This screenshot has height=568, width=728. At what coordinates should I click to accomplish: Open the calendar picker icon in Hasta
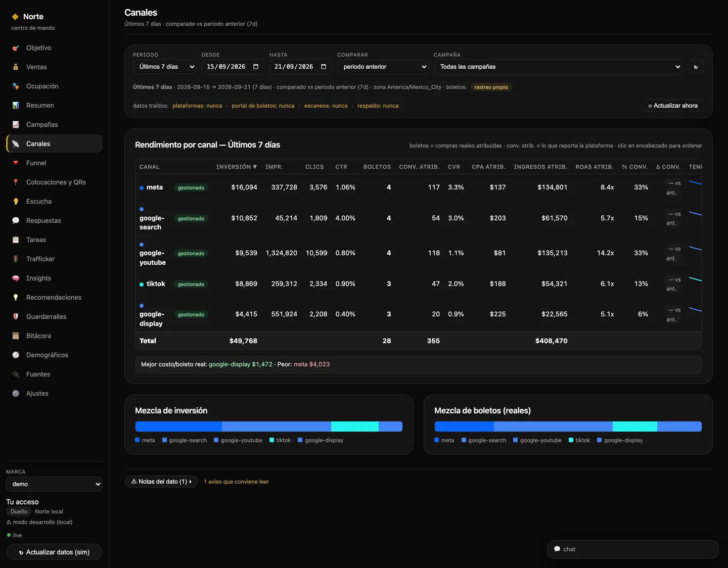324,67
